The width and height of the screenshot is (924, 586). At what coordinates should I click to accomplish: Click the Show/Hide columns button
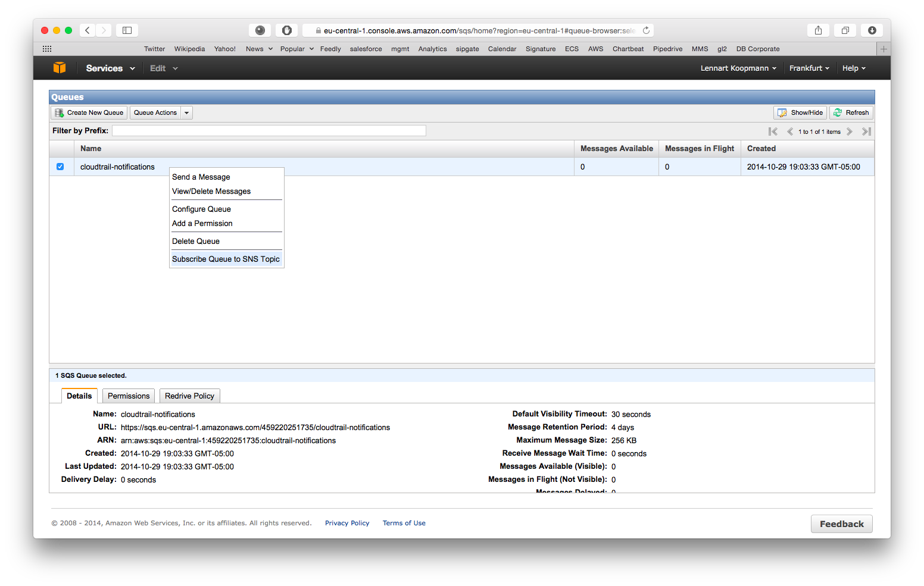tap(800, 112)
